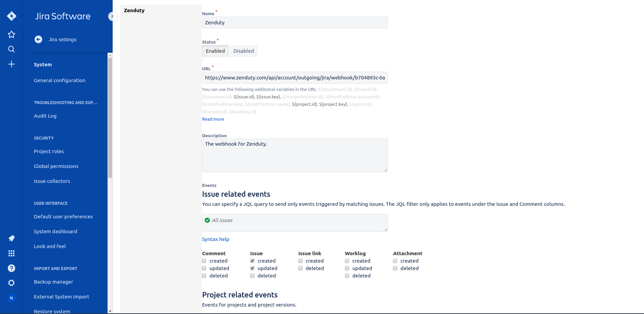644x314 pixels.
Task: Click the sidebar scrollbar thumb
Action: click(x=110, y=118)
